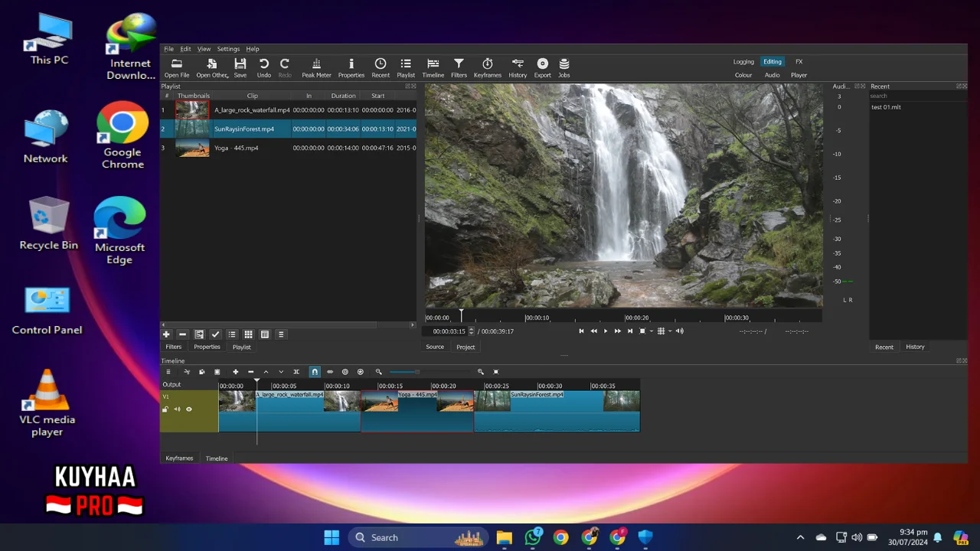Open the playlist hamburger menu

tap(281, 334)
